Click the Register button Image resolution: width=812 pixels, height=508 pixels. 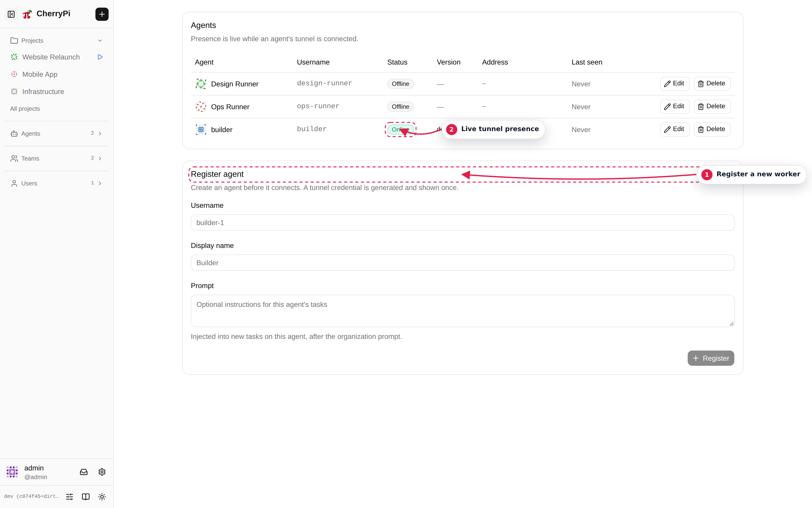[x=711, y=358]
